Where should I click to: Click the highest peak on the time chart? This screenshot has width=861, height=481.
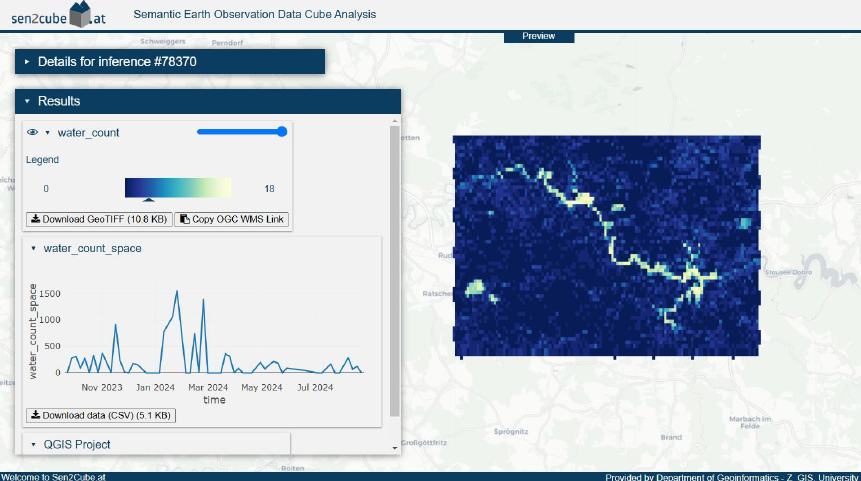pos(177,291)
